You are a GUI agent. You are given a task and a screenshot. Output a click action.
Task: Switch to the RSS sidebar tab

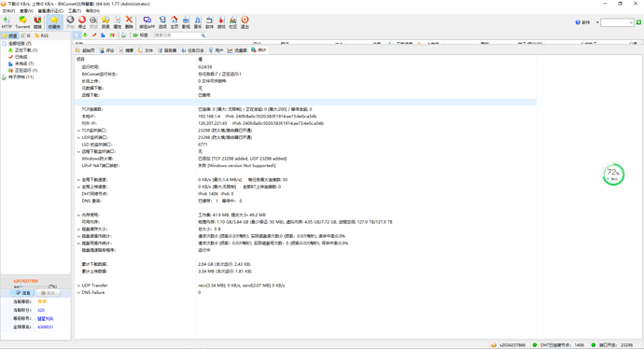point(42,35)
